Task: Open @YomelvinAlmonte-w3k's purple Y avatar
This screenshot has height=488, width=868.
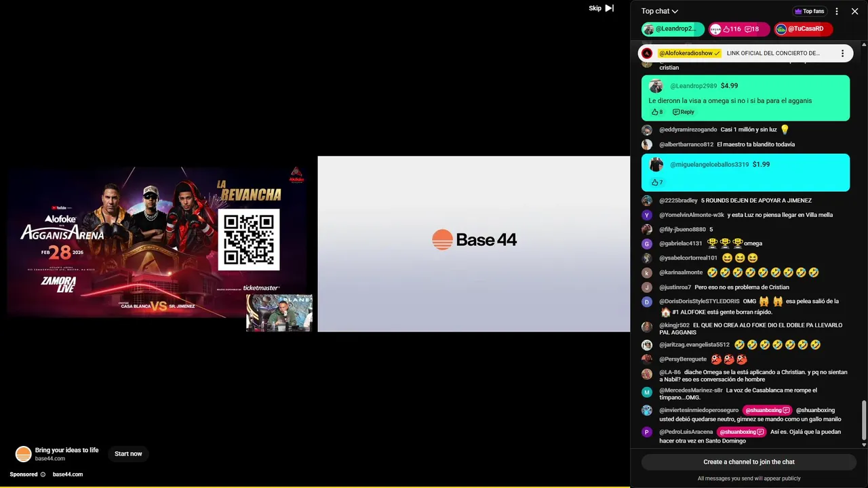Action: (647, 215)
